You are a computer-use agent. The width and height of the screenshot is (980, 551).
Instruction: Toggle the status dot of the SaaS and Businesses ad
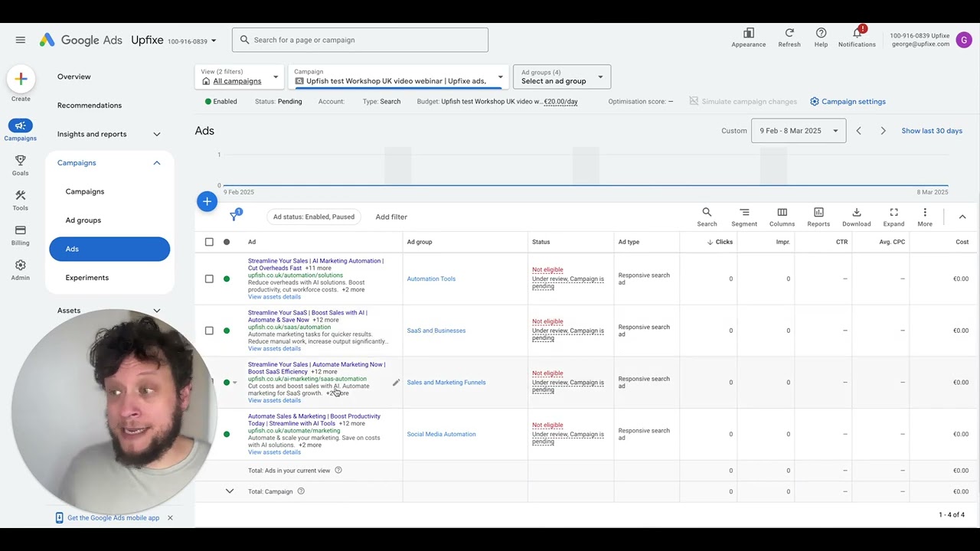pos(227,331)
